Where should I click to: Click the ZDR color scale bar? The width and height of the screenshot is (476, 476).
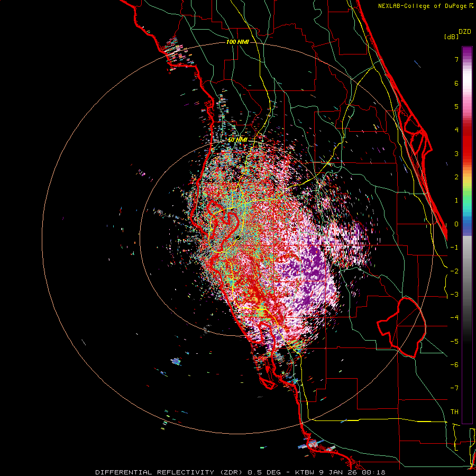pos(467,235)
